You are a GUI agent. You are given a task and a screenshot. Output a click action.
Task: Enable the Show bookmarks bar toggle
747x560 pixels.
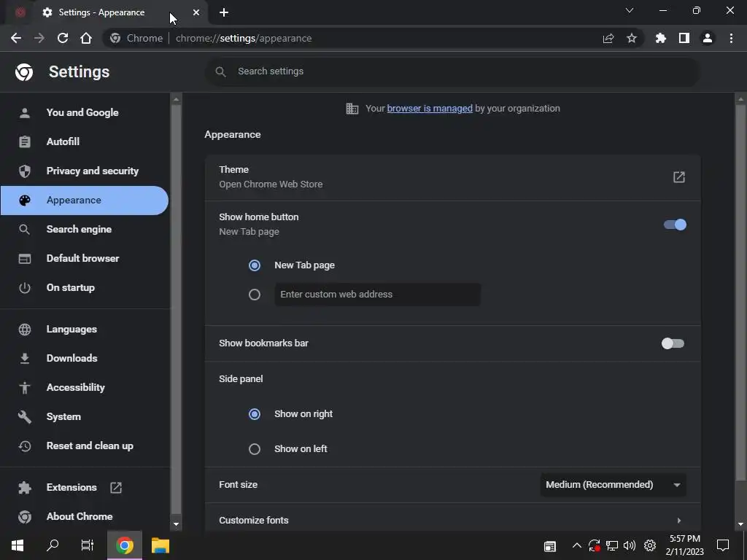(673, 343)
